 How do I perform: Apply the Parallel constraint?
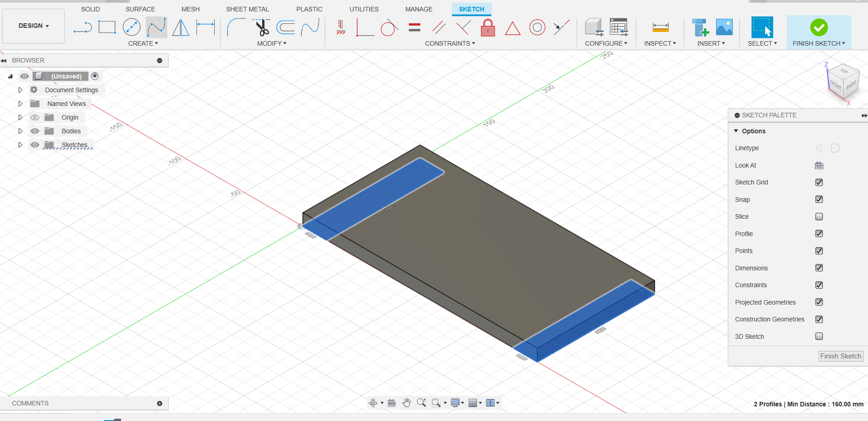439,27
